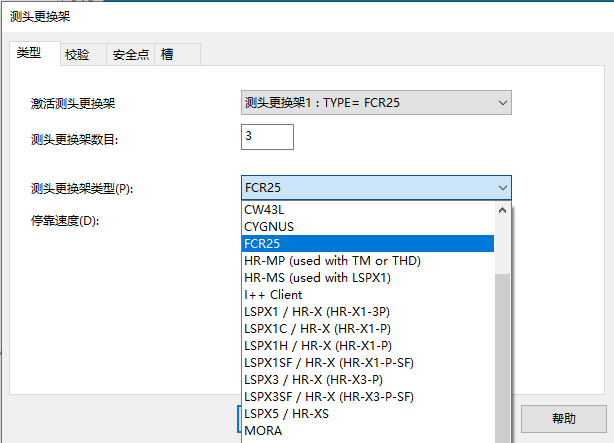Click the 测头更换架数目 input field
The image size is (614, 443).
(266, 136)
